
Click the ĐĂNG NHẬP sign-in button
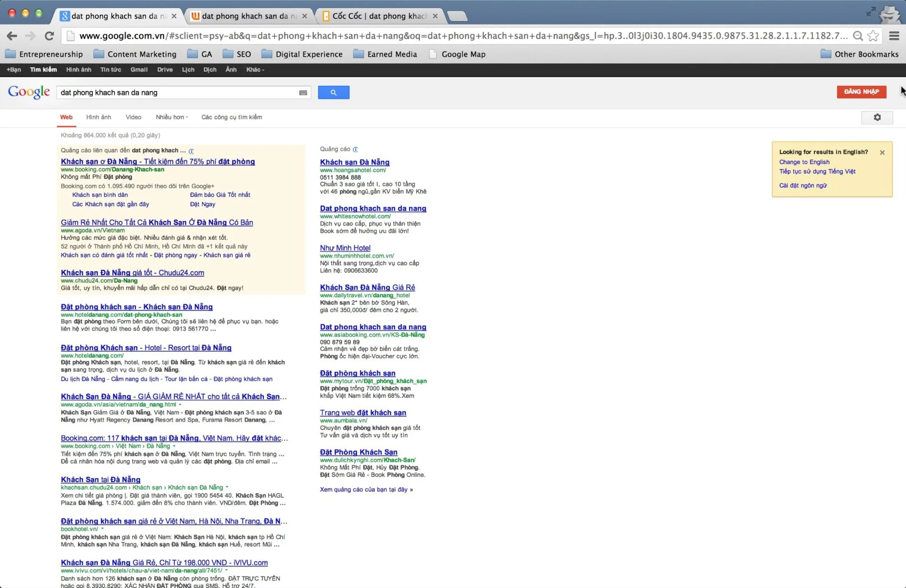point(861,92)
